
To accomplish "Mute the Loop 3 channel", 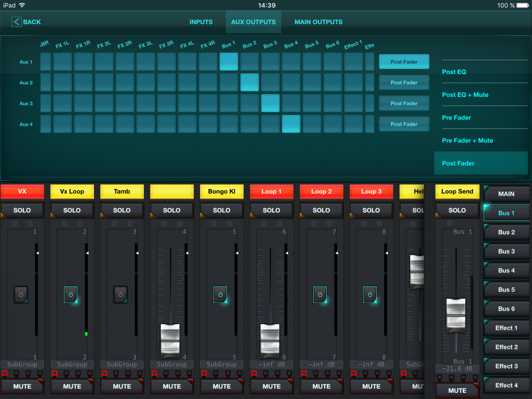I will tap(371, 386).
